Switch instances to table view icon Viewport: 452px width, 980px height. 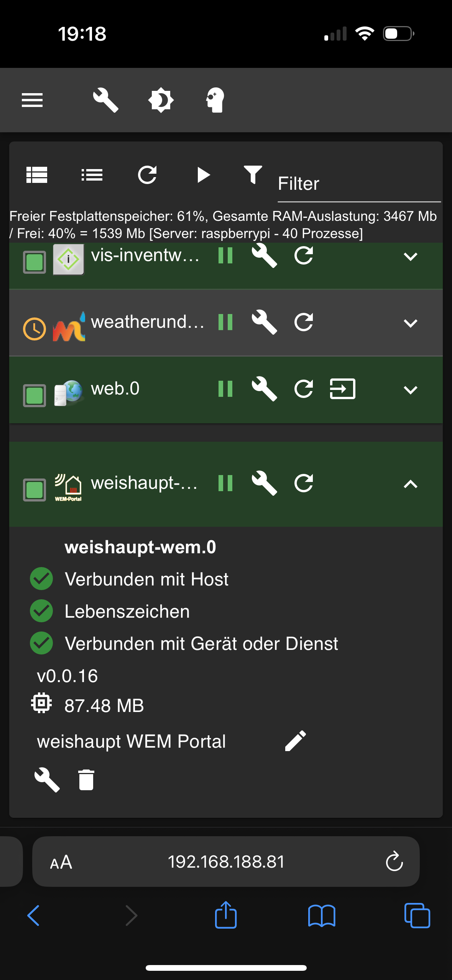pos(37,175)
